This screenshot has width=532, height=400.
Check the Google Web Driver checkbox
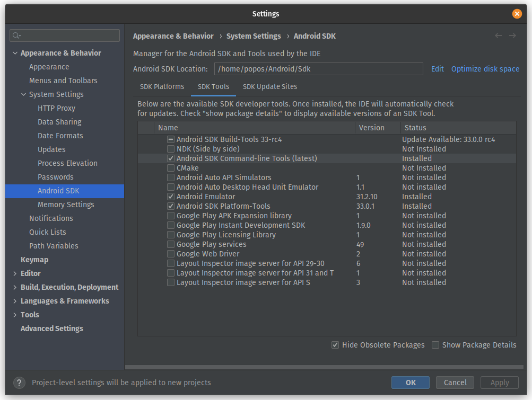click(171, 254)
